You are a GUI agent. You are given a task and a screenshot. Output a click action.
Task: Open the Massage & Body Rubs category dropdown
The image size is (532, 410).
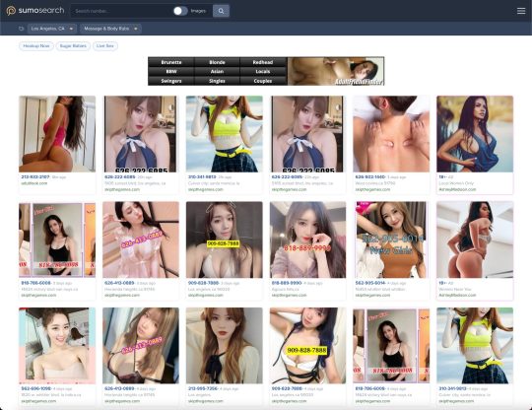110,29
